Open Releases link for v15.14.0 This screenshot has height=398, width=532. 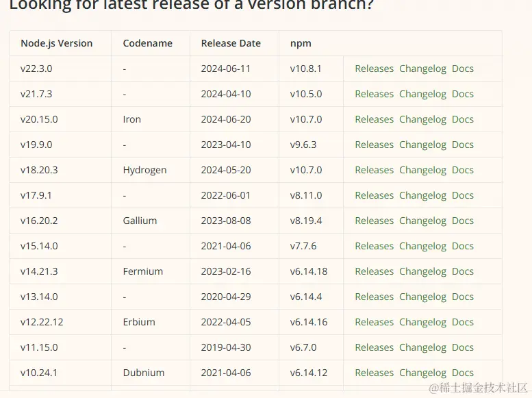point(375,246)
